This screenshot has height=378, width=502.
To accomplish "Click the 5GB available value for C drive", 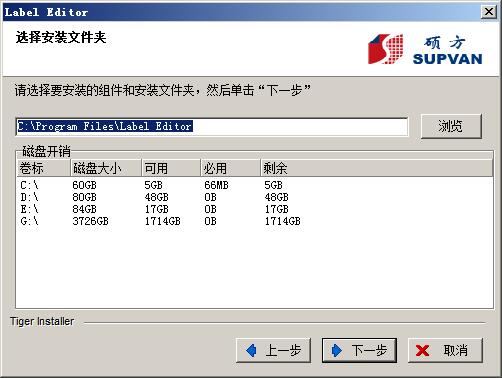I will click(x=153, y=185).
